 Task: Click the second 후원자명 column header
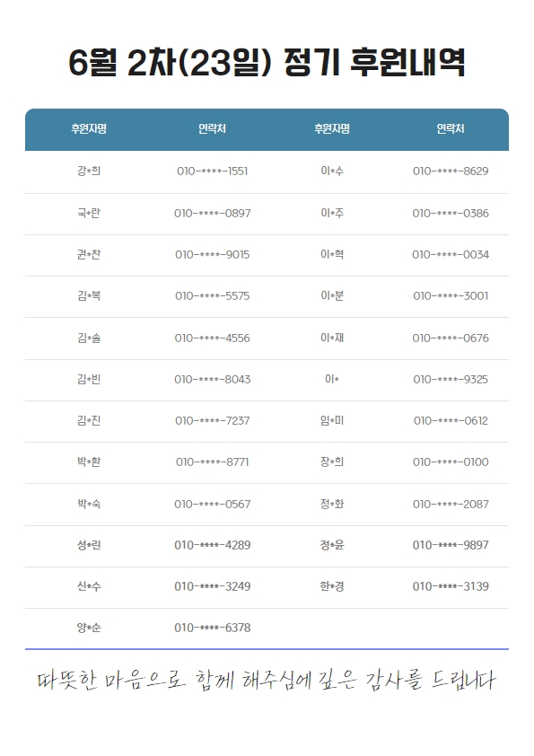332,128
